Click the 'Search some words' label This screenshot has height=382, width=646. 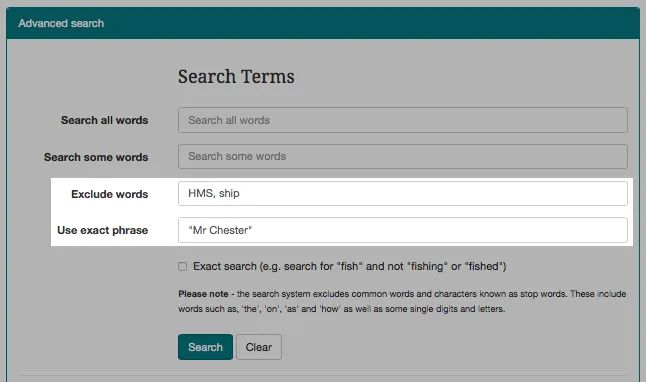point(96,157)
